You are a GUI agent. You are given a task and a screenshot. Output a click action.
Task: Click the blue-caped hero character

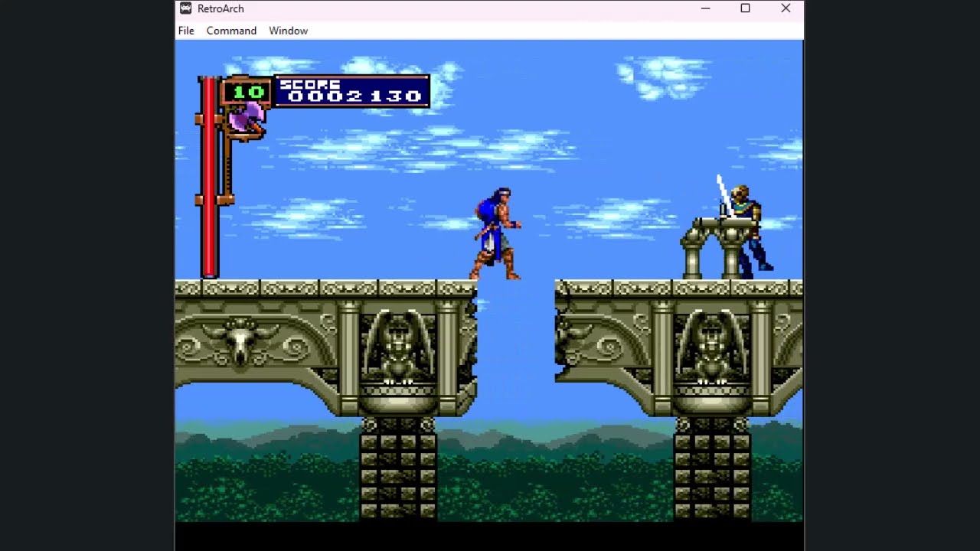click(x=495, y=234)
